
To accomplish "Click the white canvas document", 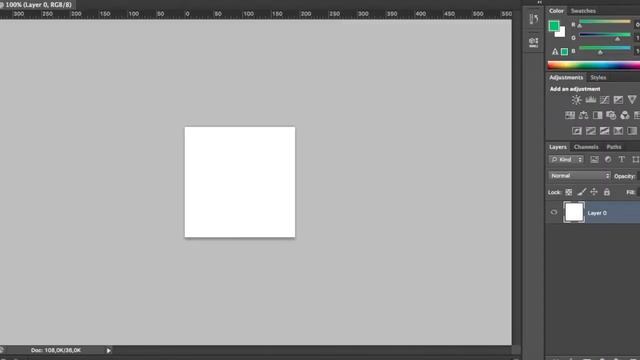I will (240, 182).
